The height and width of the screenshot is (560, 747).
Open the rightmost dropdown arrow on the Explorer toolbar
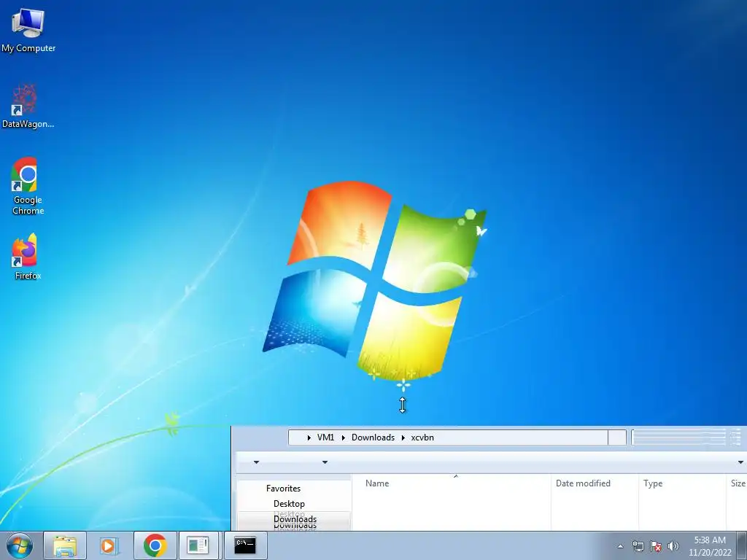coord(740,462)
